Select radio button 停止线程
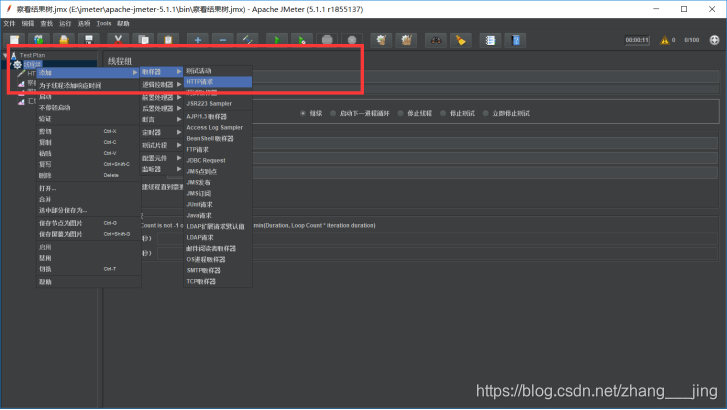Image resolution: width=727 pixels, height=410 pixels. [401, 113]
